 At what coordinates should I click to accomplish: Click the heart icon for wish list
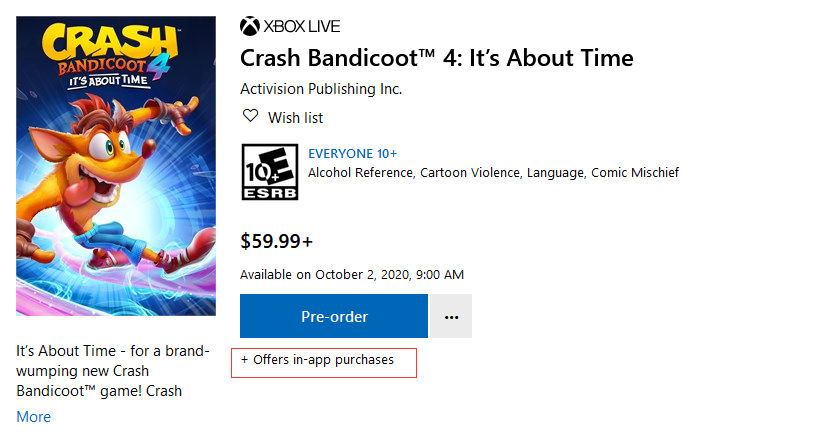point(251,116)
